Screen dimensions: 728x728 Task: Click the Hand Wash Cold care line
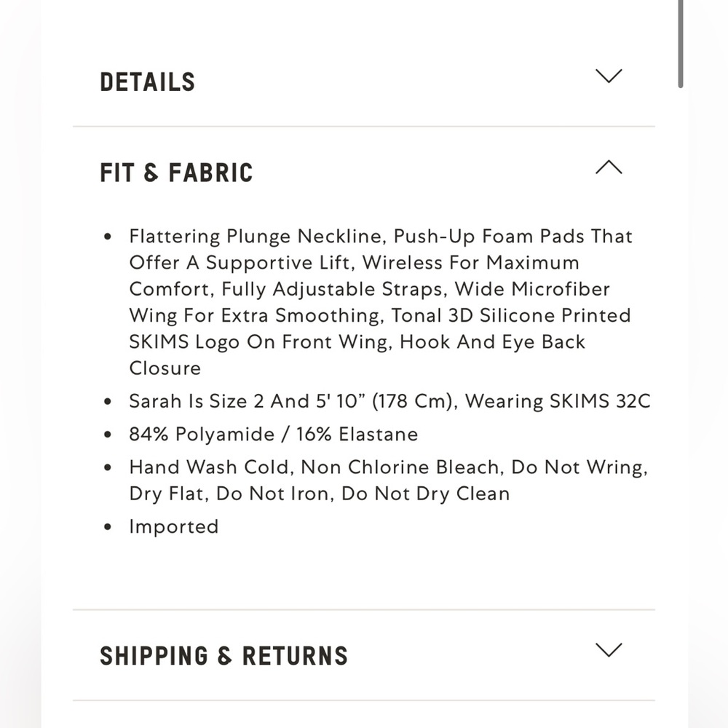pos(388,467)
